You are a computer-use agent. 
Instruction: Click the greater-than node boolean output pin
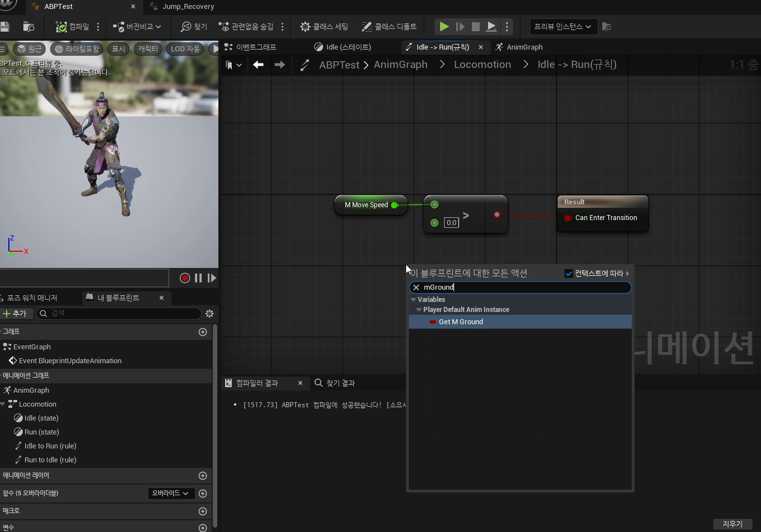[497, 214]
